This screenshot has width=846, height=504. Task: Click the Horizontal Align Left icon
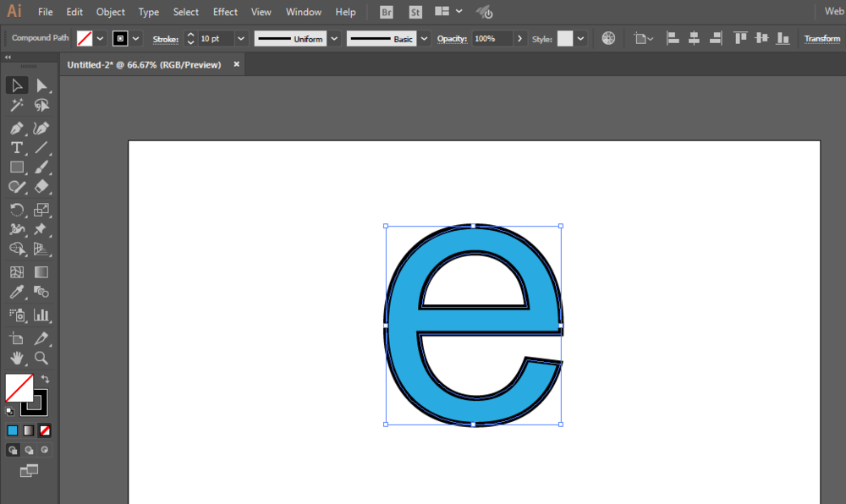pyautogui.click(x=673, y=39)
